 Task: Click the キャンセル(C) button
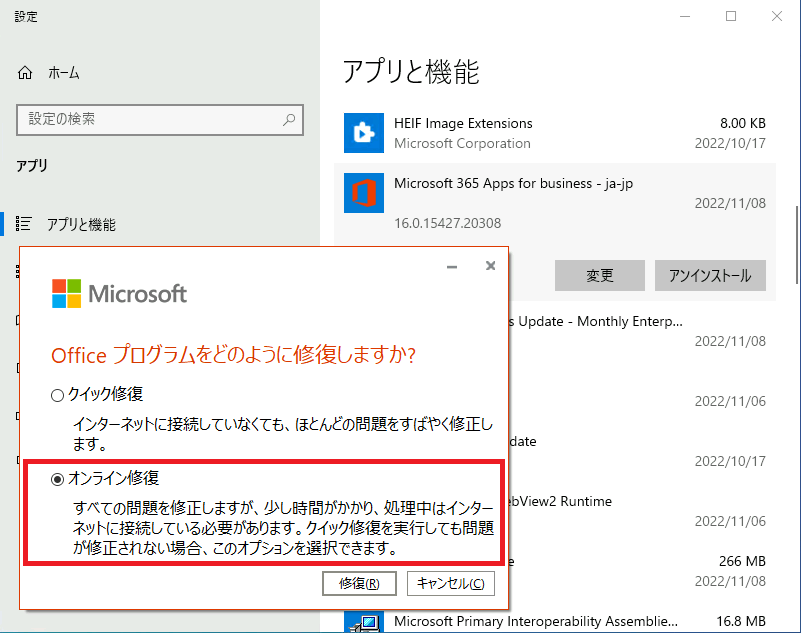451,583
